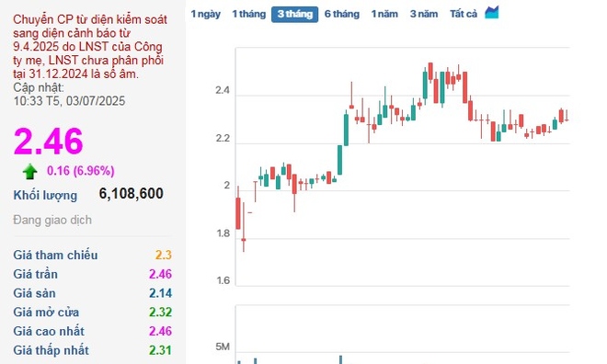
Task: Click the highest candlestick on the chart
Action: click(x=430, y=72)
